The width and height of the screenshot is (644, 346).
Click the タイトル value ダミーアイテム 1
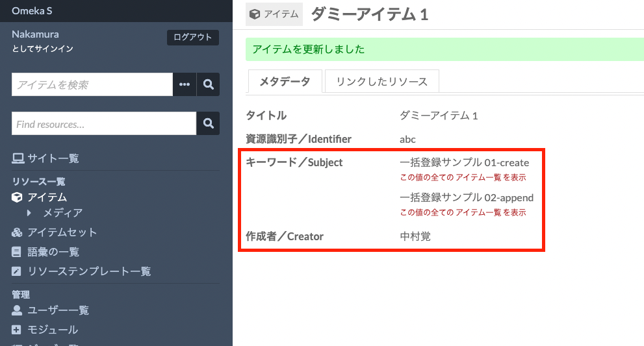[439, 116]
